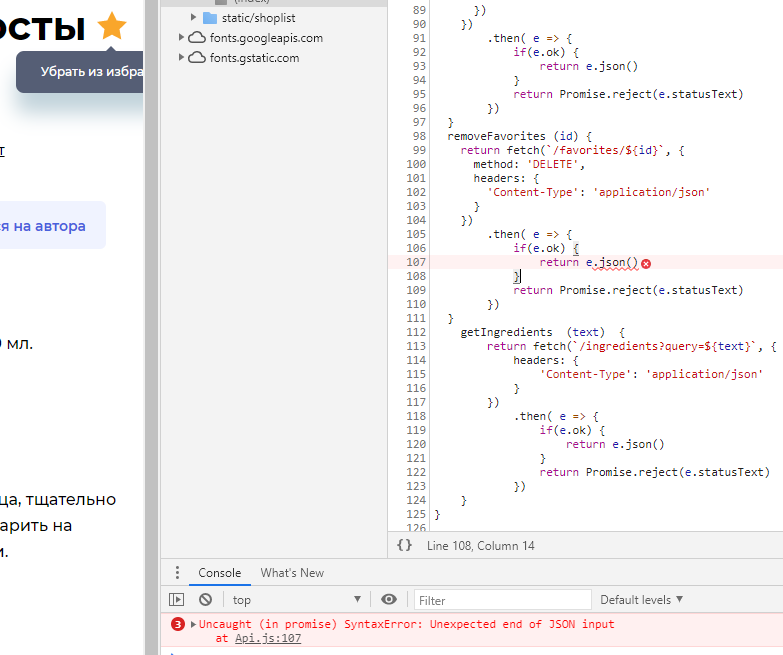783x655 pixels.
Task: Click the pretty-print curly braces icon
Action: (x=404, y=545)
